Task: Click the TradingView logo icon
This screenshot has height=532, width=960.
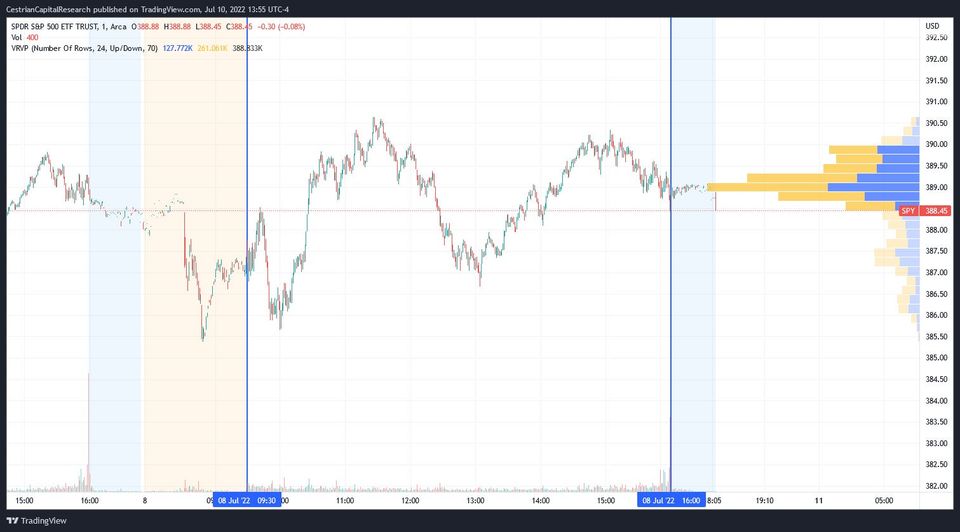Action: [x=12, y=521]
